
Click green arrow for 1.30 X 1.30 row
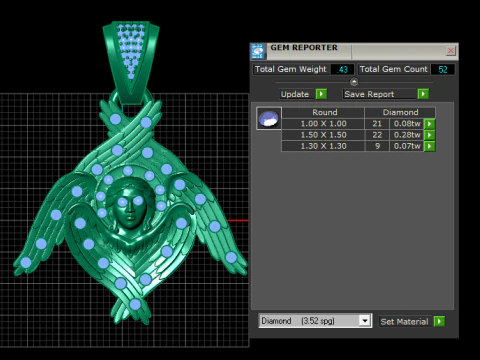(430, 146)
